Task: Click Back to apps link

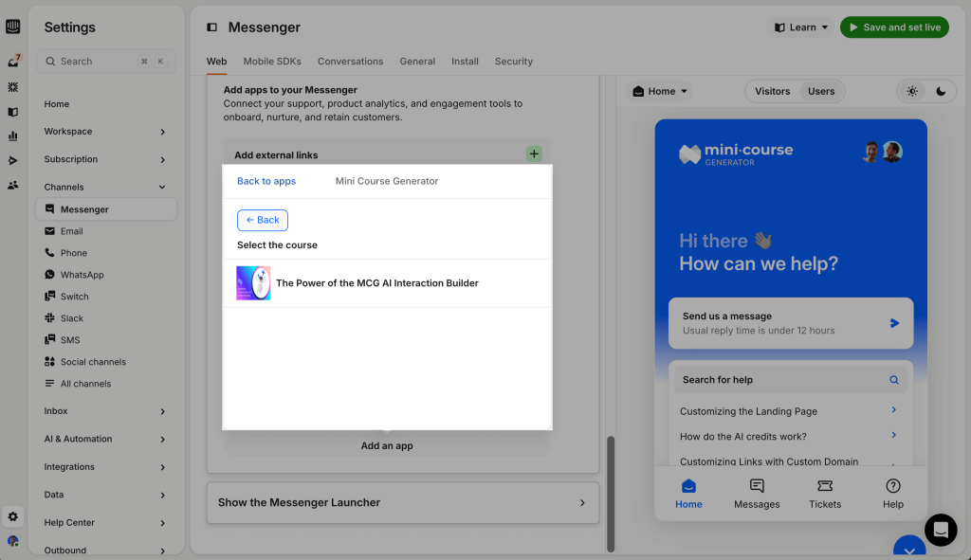Action: coord(266,181)
